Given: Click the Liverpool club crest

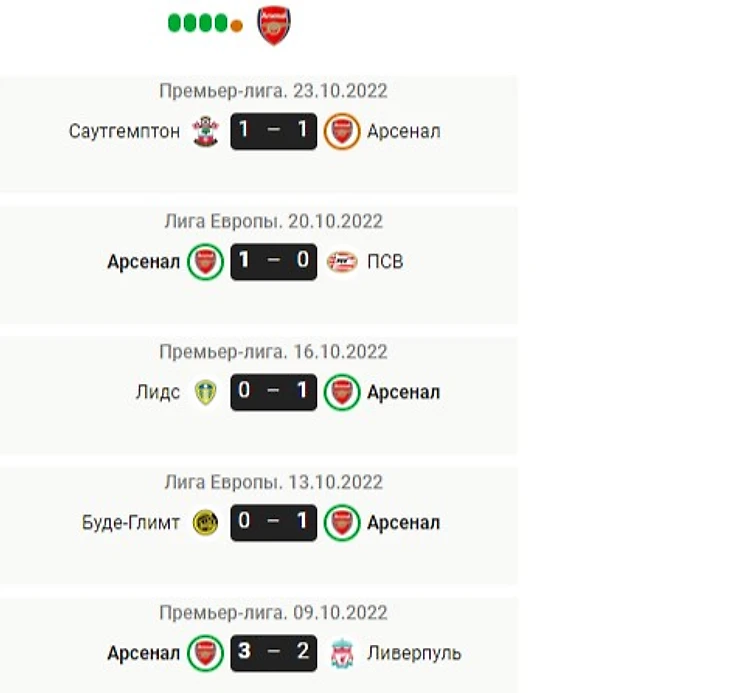Looking at the screenshot, I should pos(342,653).
